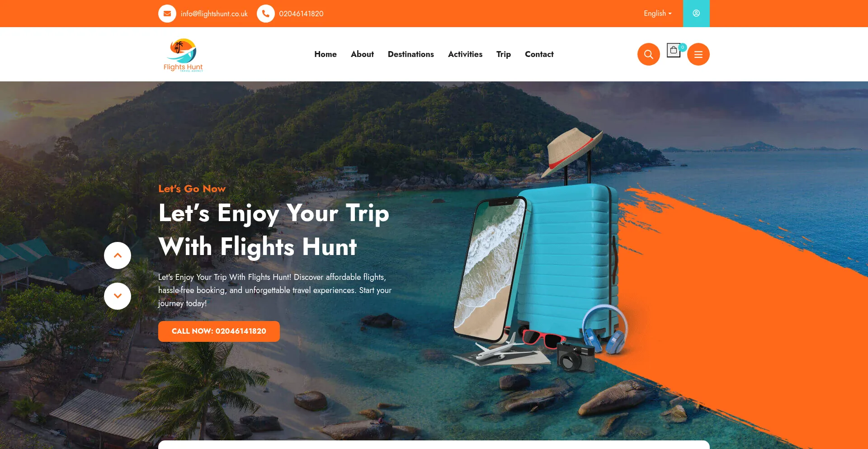Open the Activities menu
This screenshot has height=449, width=868.
click(465, 54)
